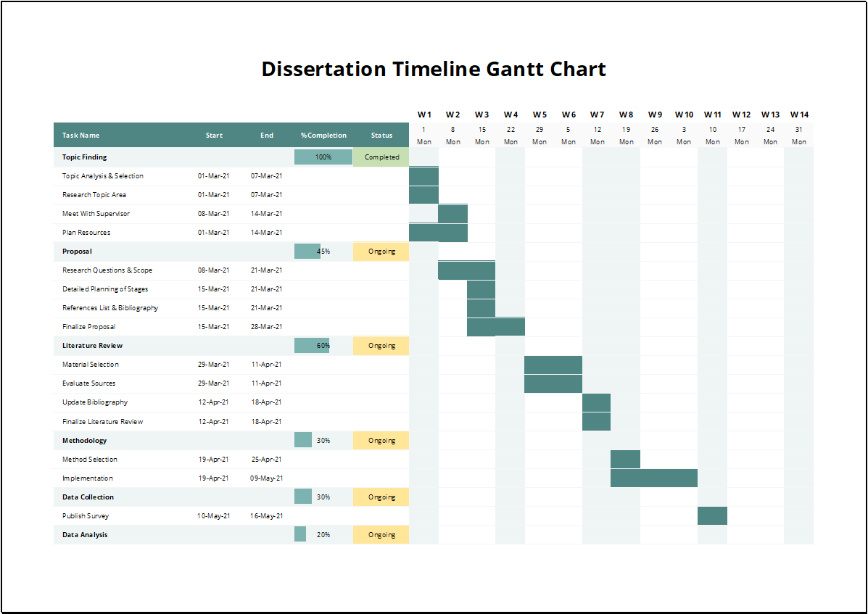The height and width of the screenshot is (614, 868).
Task: Click the Status column header
Action: pos(381,136)
